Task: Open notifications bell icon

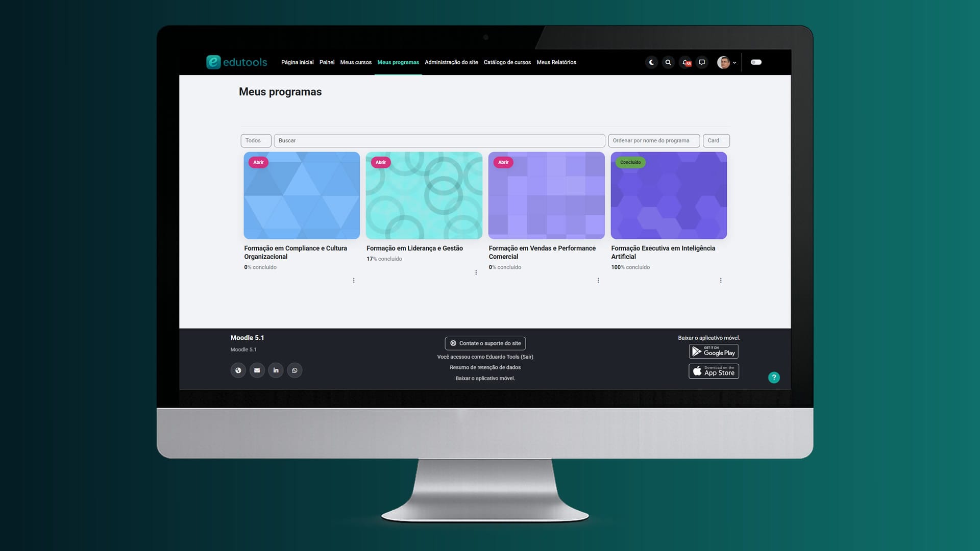Action: 686,62
